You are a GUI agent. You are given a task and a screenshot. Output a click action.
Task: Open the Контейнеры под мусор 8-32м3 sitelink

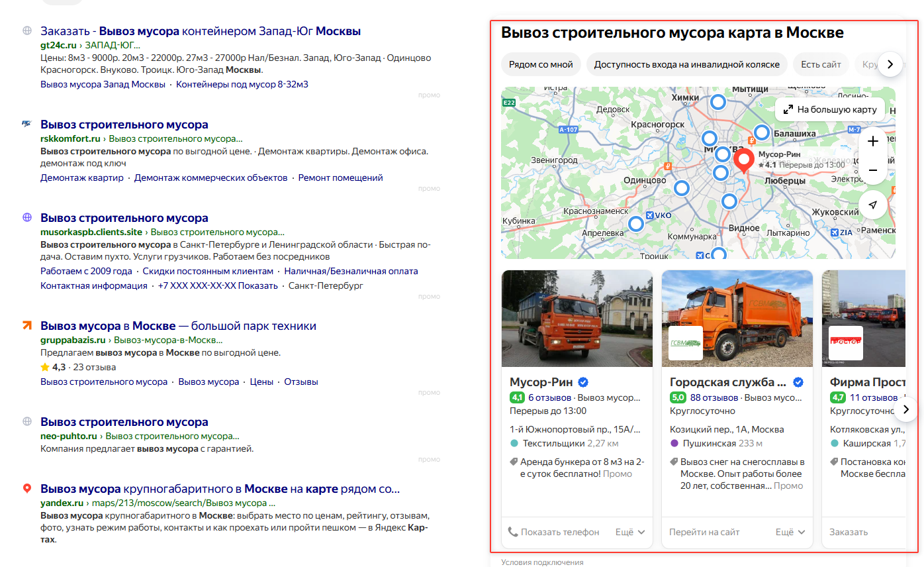coord(242,84)
